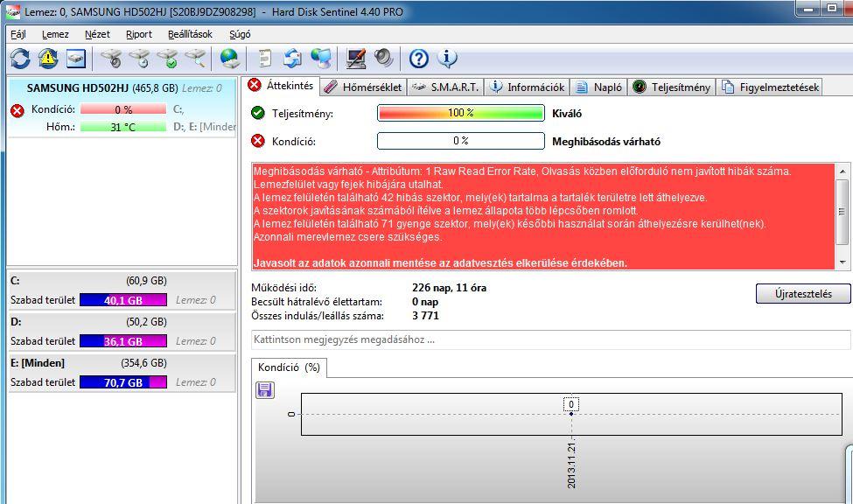The height and width of the screenshot is (504, 853).
Task: Switch to the Hőmérséklet tab
Action: click(x=364, y=87)
